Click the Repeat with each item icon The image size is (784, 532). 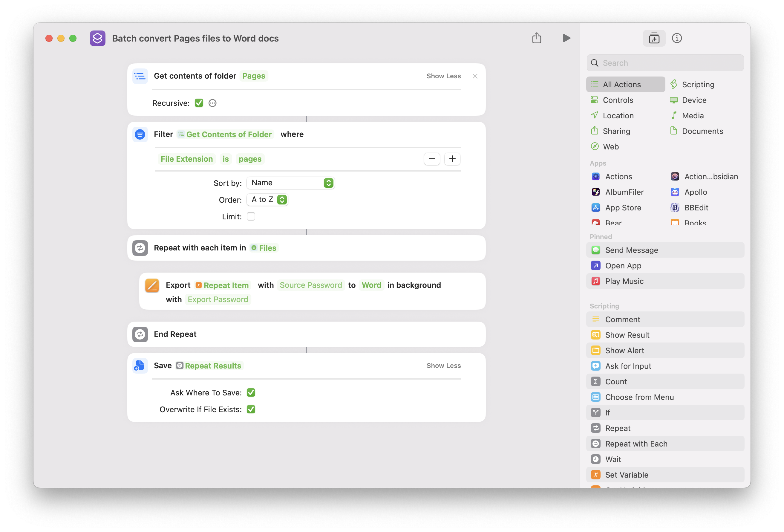click(x=140, y=248)
